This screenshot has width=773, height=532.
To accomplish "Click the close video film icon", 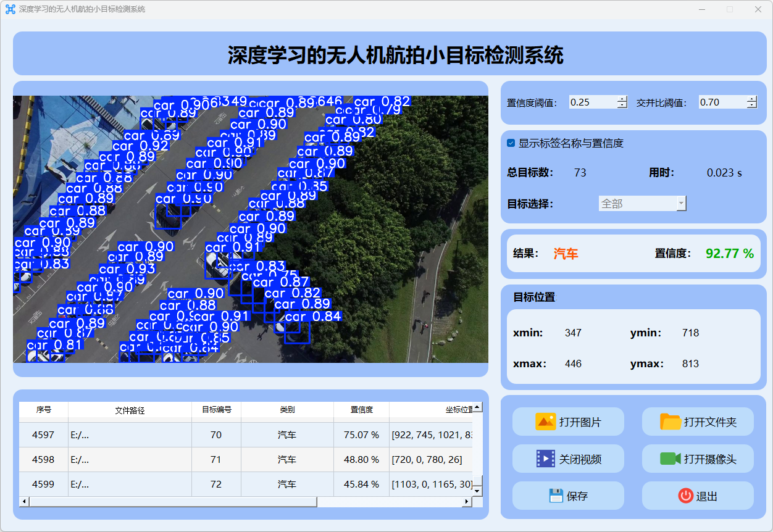I will pyautogui.click(x=546, y=459).
